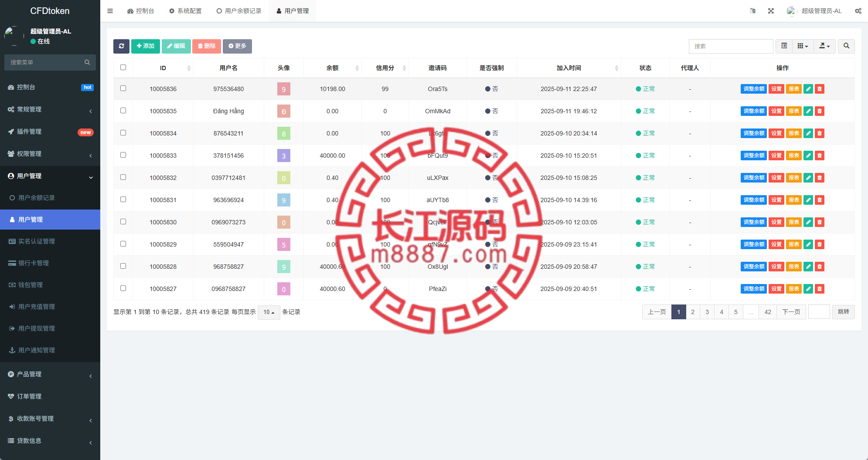Open the settings cogs icon at top right
The width and height of the screenshot is (868, 460).
[x=858, y=11]
